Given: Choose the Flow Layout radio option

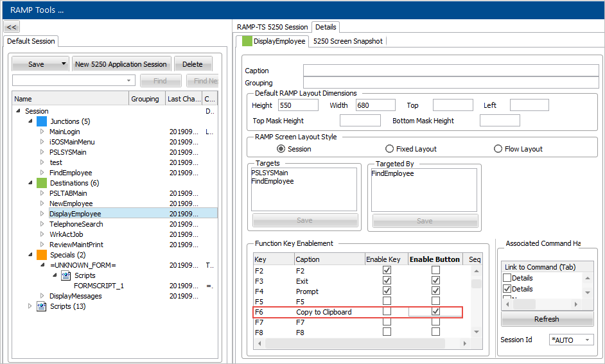Looking at the screenshot, I should tap(498, 149).
